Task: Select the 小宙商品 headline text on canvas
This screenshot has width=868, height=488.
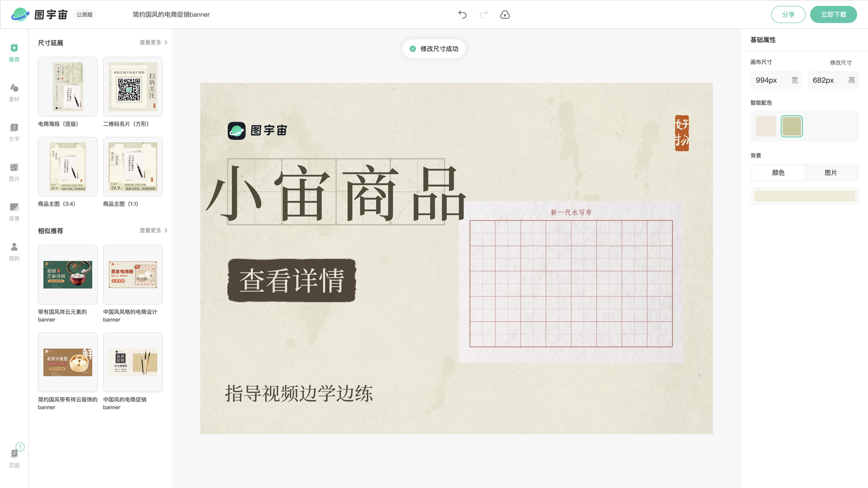Action: click(336, 193)
